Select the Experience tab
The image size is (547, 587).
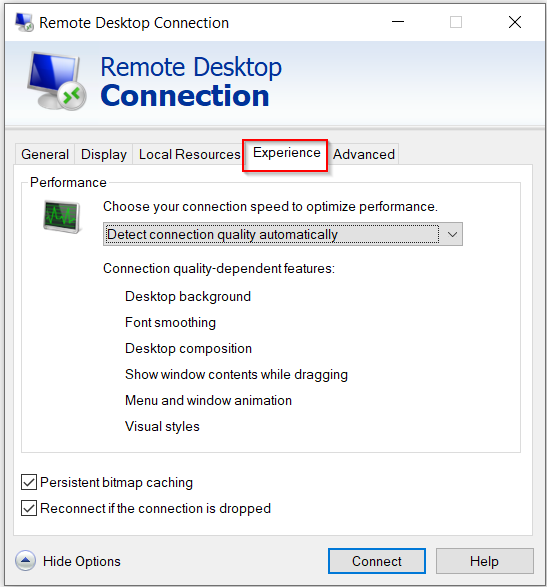pyautogui.click(x=286, y=153)
